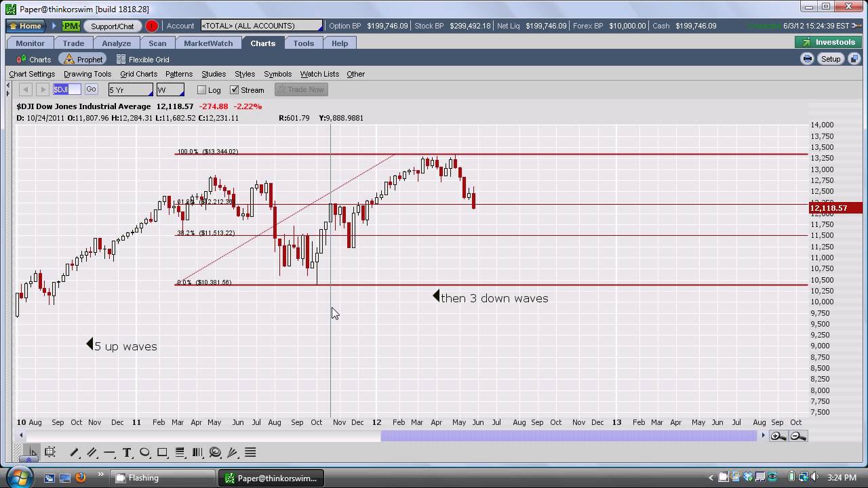
Task: Click the red alert circle icon
Action: tap(152, 26)
